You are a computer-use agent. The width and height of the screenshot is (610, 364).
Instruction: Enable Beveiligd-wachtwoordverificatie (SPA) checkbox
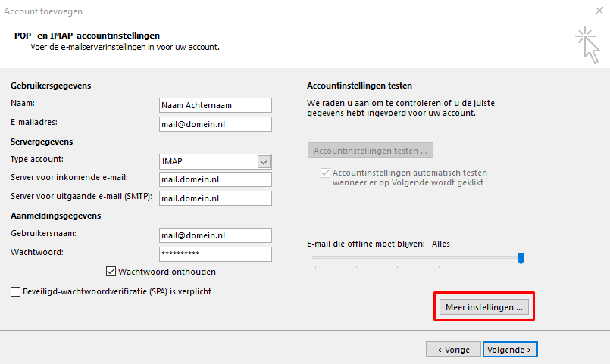[16, 291]
